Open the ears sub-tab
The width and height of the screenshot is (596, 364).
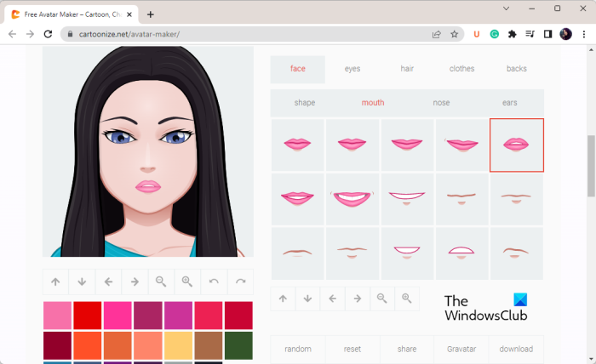[x=510, y=103]
